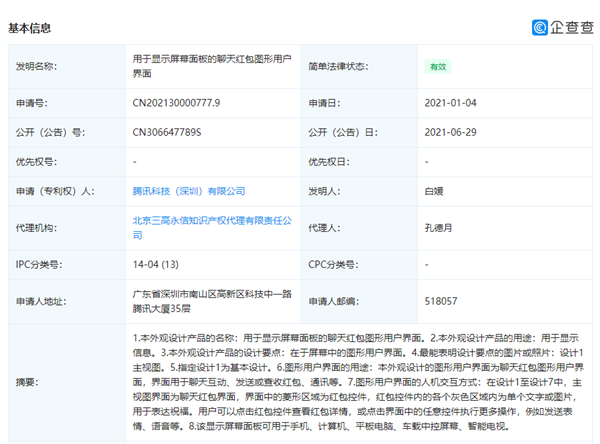Image resolution: width=600 pixels, height=444 pixels.
Task: Click agent name 孔德月
Action: pos(438,228)
